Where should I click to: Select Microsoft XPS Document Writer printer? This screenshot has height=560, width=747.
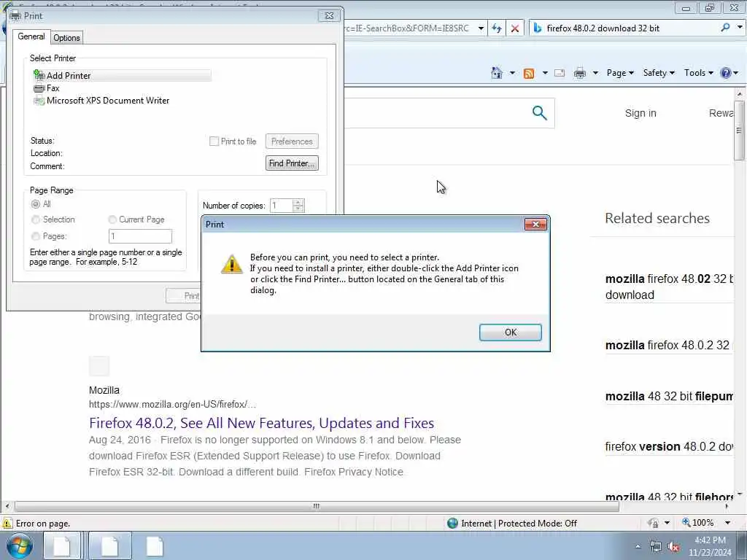pos(101,101)
